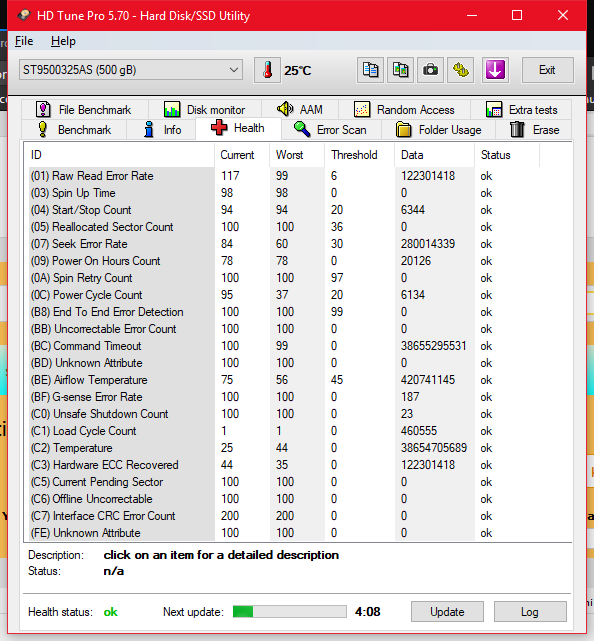Screen dimensions: 594x641
Task: Switch to the Erase tab
Action: coord(534,130)
